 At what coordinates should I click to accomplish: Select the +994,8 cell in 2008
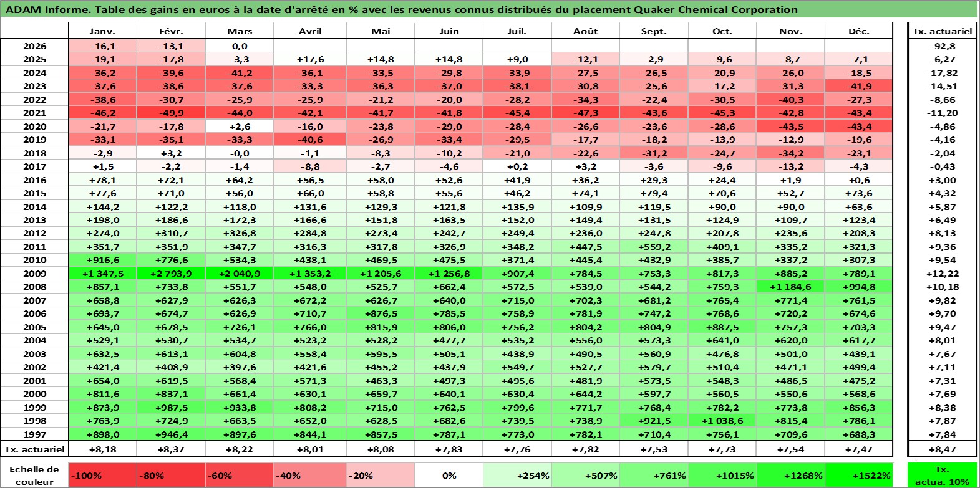point(858,287)
